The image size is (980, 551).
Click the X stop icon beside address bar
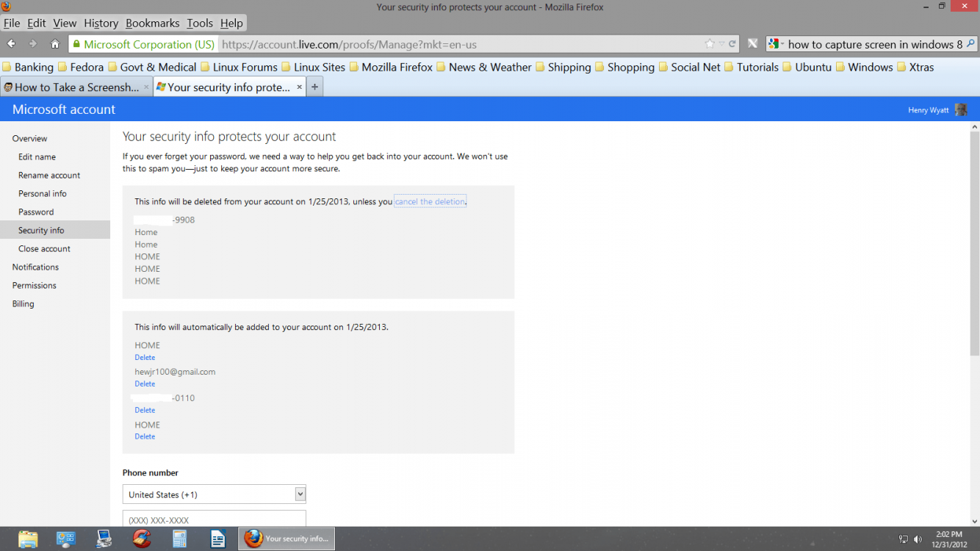tap(752, 44)
